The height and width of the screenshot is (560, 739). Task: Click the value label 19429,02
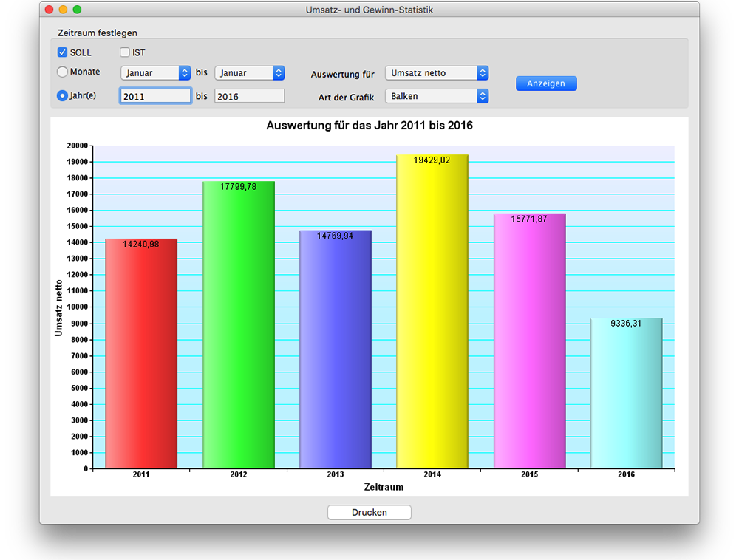[432, 160]
